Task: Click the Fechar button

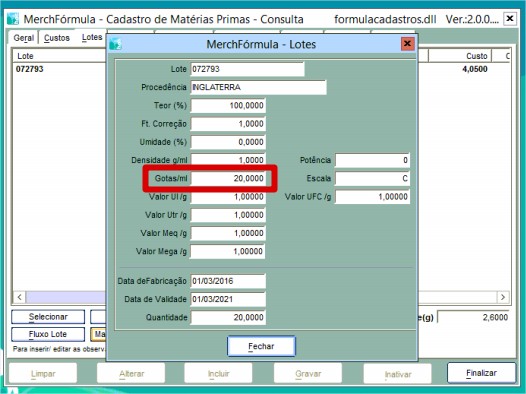Action: click(x=261, y=346)
